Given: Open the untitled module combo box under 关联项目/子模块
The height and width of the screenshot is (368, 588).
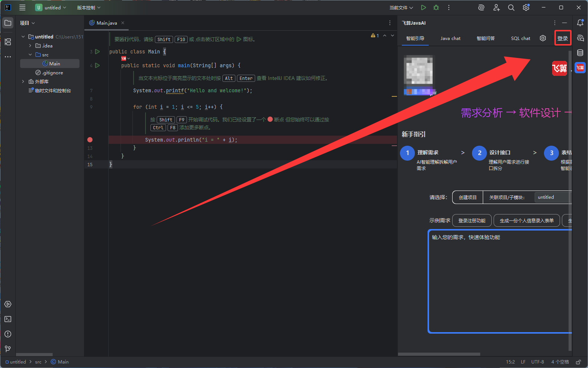Looking at the screenshot, I should pos(553,197).
